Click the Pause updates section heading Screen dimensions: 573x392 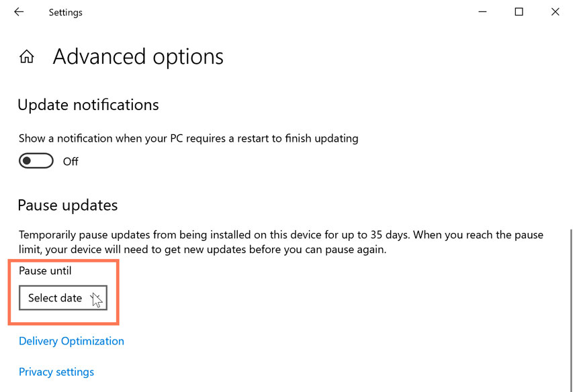coord(67,205)
